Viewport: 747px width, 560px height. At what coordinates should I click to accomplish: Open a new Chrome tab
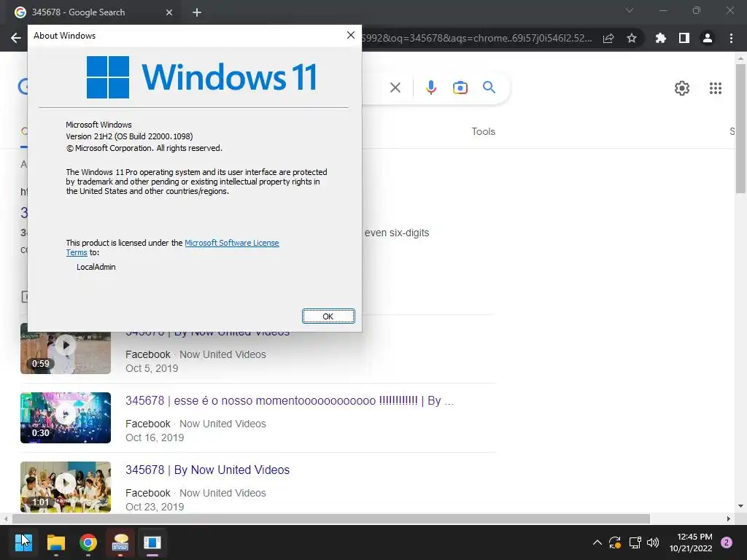tap(197, 12)
